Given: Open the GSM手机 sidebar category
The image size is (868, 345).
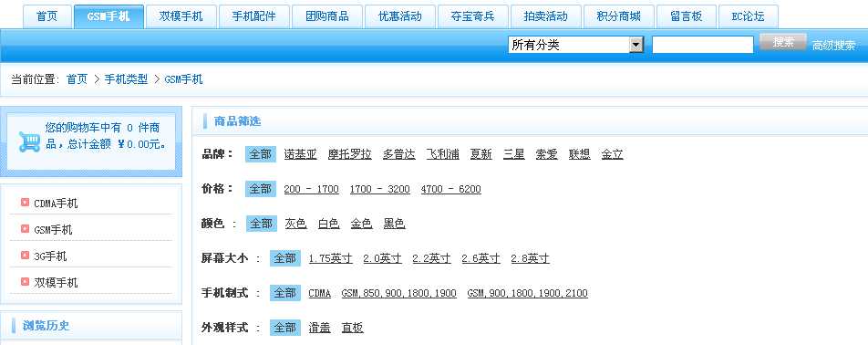Looking at the screenshot, I should [53, 229].
